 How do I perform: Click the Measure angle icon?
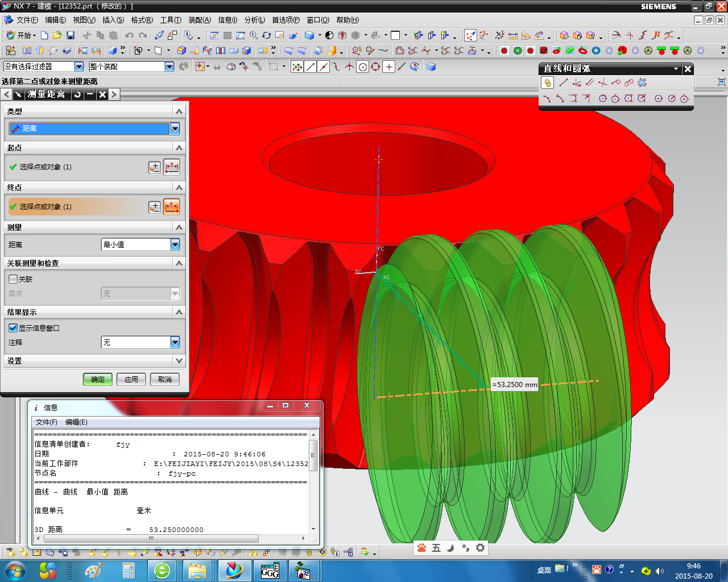pyautogui.click(x=526, y=35)
